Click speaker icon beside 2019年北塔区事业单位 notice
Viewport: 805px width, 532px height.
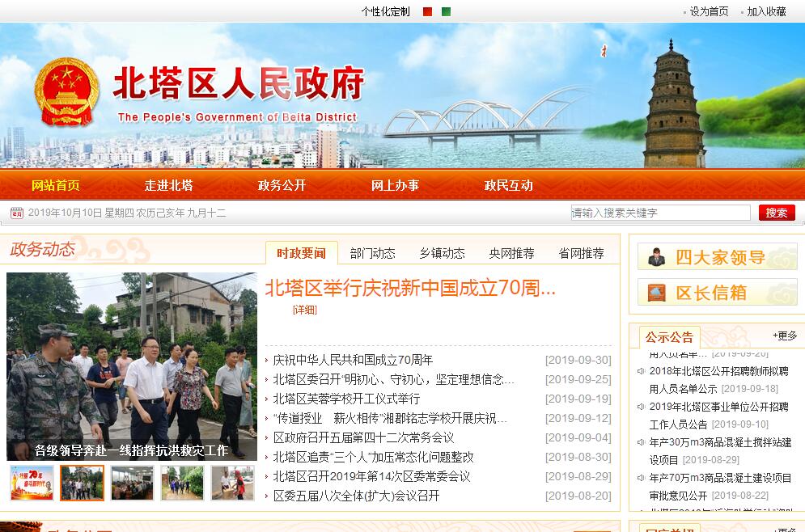641,407
